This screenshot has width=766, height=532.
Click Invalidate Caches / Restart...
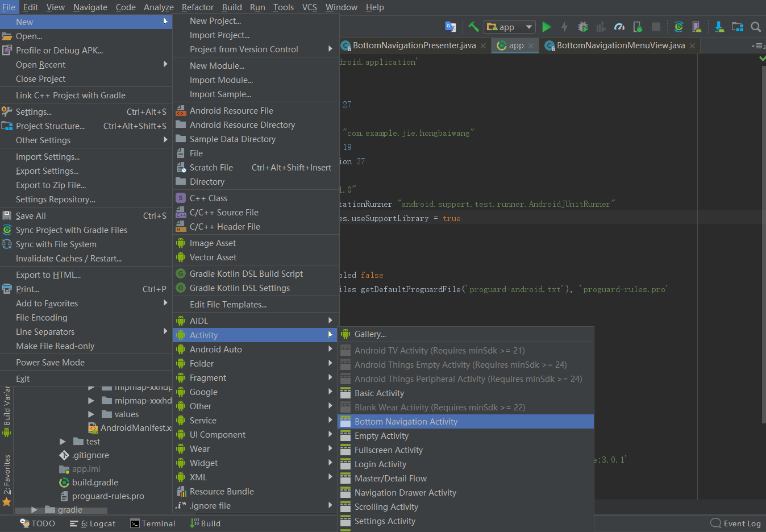86,259
